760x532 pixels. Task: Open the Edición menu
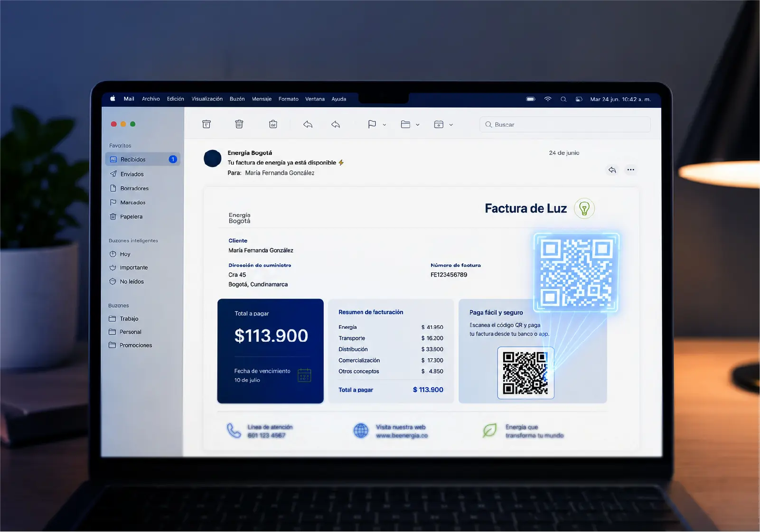[x=176, y=99]
